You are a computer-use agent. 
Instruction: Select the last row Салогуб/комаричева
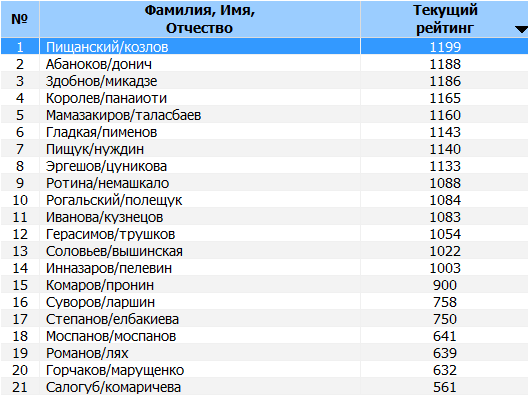pyautogui.click(x=264, y=387)
